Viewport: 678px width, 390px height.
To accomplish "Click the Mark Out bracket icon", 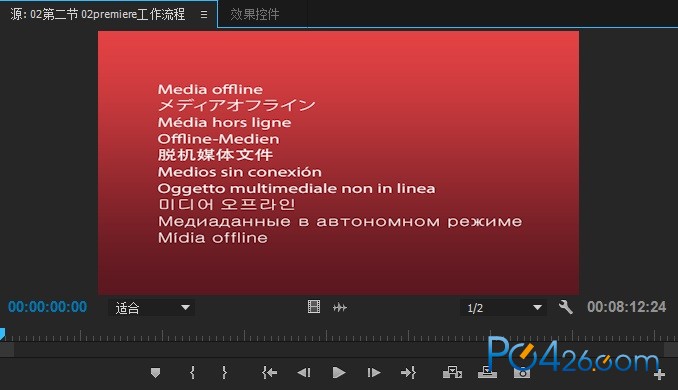I will coord(224,372).
